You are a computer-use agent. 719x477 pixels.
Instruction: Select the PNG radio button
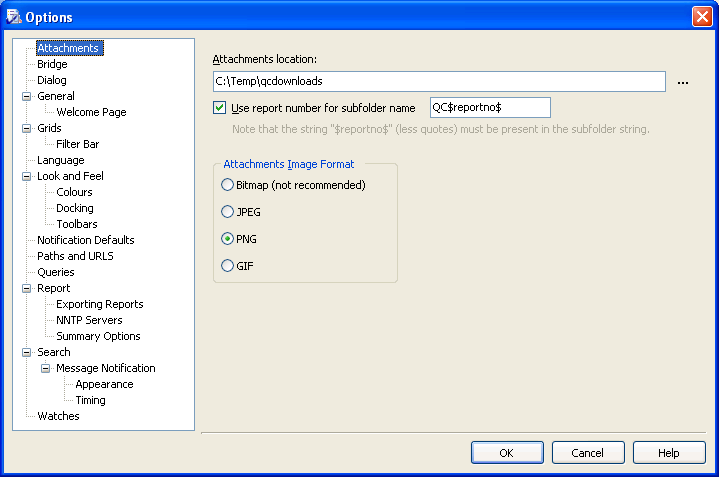[227, 239]
